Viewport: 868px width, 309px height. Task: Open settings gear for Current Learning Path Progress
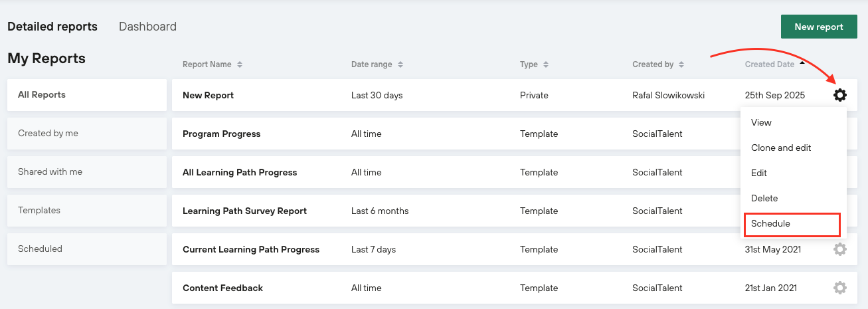[840, 249]
